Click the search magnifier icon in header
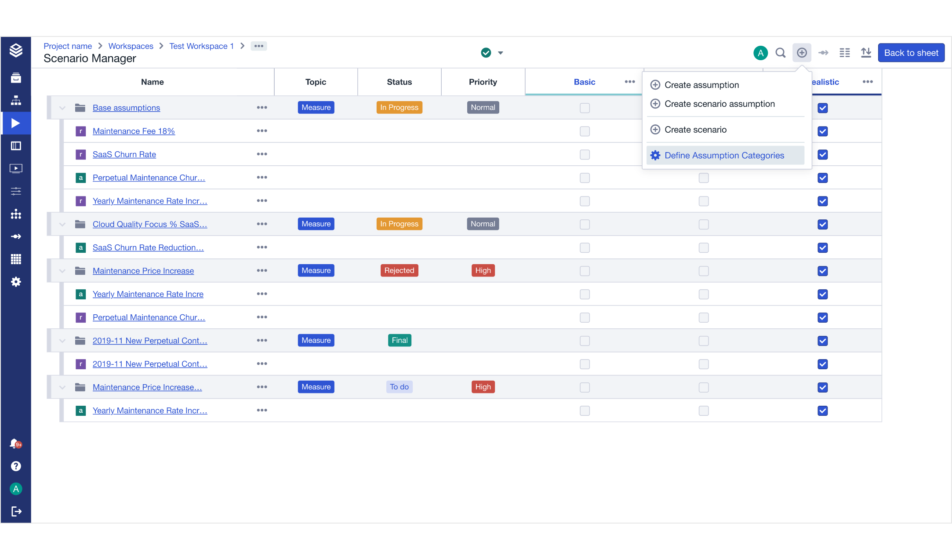 pos(780,53)
